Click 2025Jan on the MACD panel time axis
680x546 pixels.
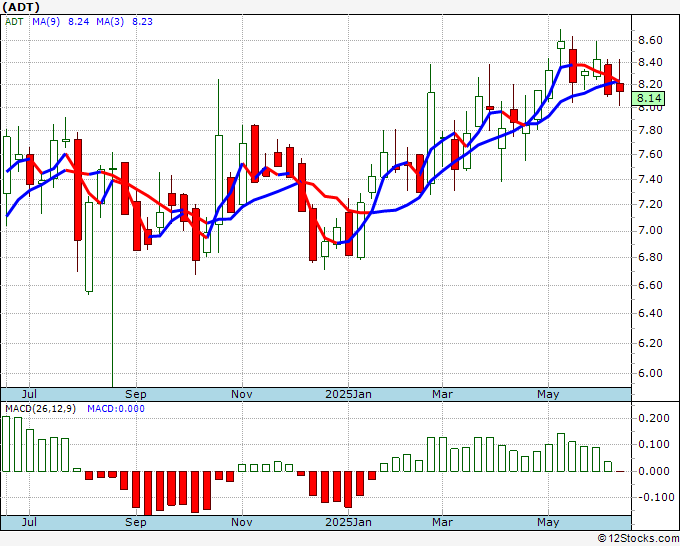tap(348, 522)
